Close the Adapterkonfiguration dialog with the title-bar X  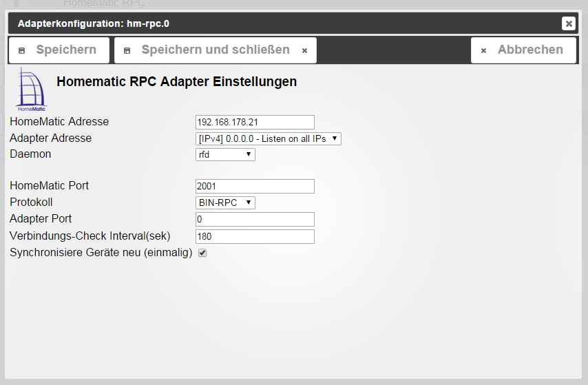click(x=568, y=23)
